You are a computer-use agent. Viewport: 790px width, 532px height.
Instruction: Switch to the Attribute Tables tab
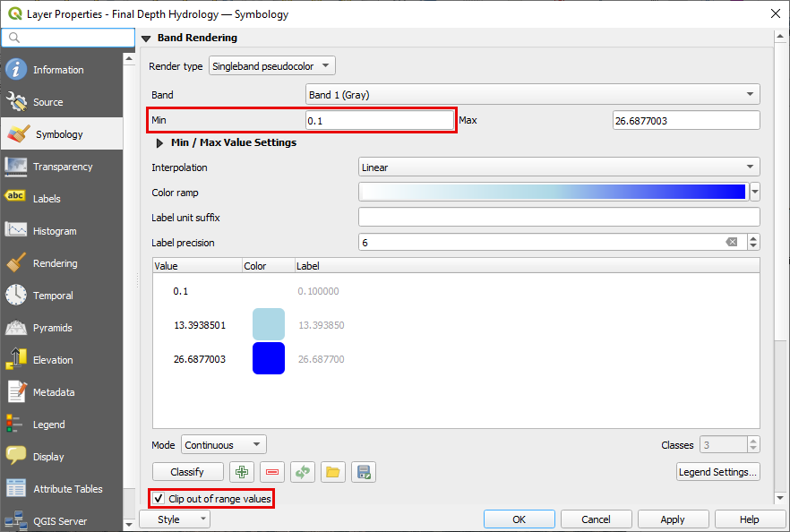pyautogui.click(x=67, y=489)
